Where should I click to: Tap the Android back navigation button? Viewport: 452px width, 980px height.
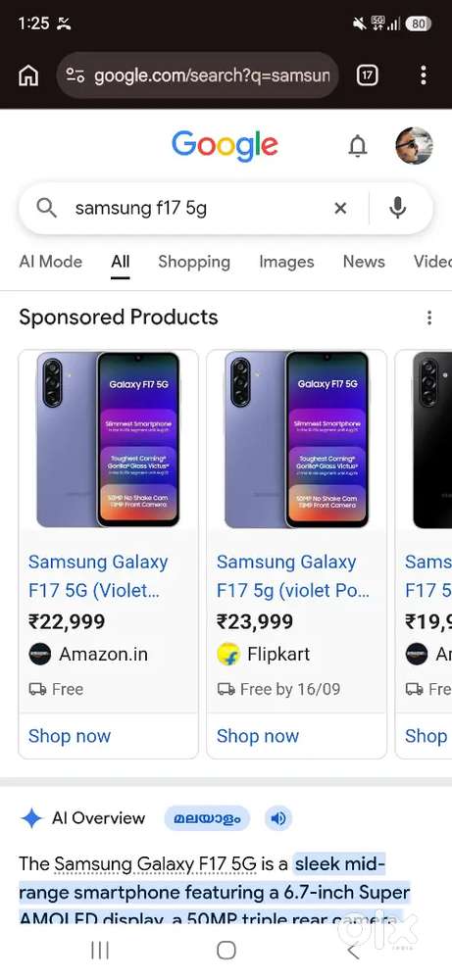353,951
